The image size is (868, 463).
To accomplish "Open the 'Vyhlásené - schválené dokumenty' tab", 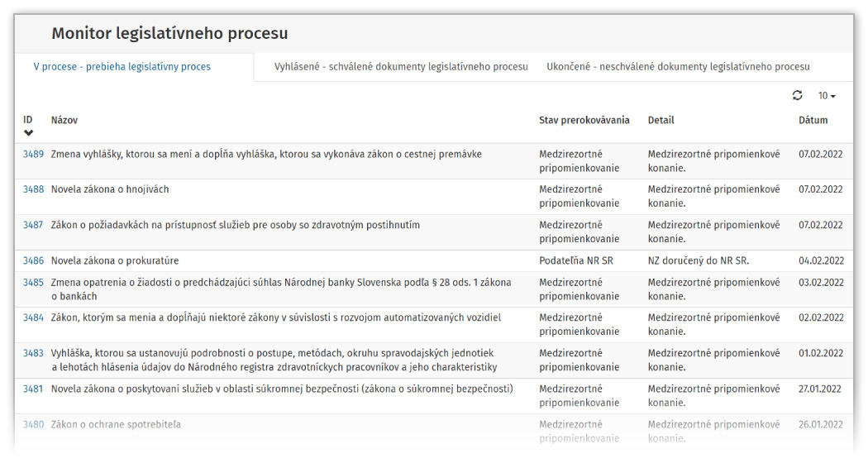I will pos(401,67).
